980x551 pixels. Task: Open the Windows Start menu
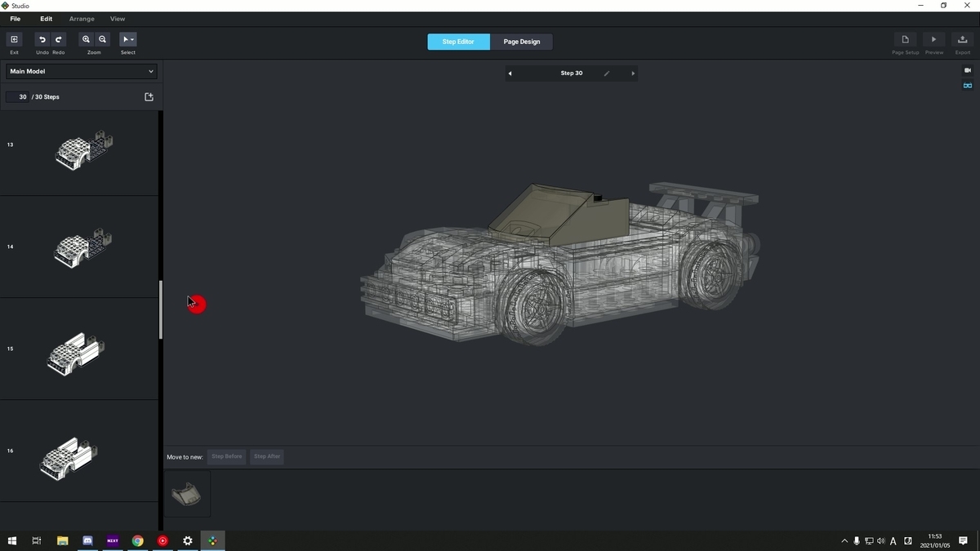tap(12, 540)
